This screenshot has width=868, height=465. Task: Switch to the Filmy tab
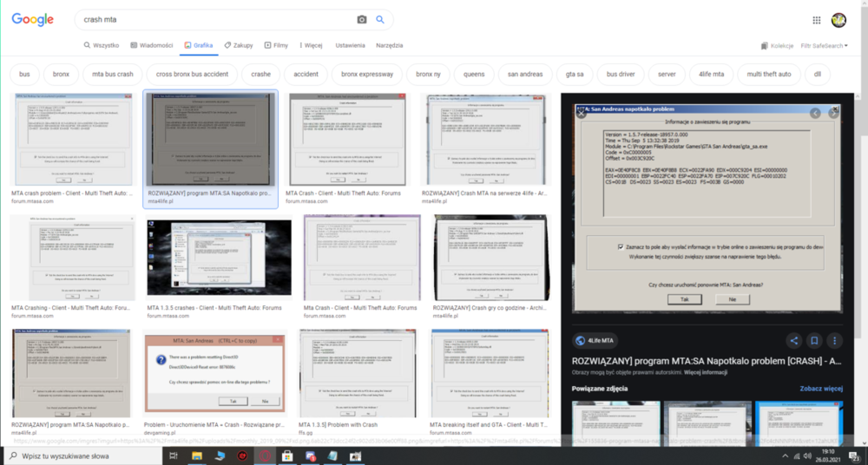click(276, 45)
